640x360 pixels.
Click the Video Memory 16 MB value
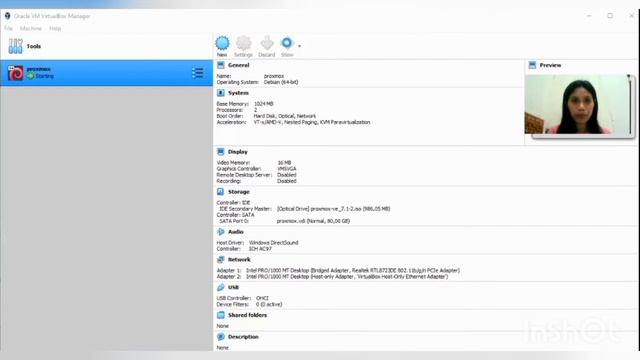tap(284, 162)
